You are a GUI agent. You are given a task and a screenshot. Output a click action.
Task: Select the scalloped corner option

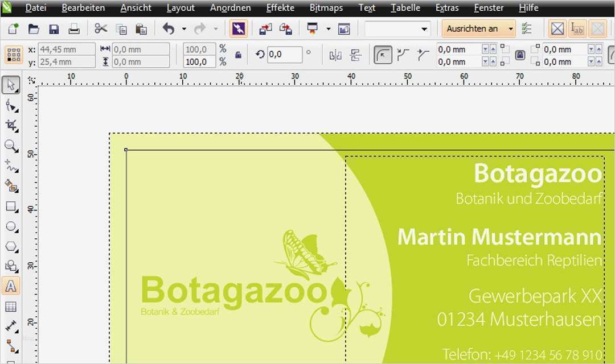click(403, 55)
